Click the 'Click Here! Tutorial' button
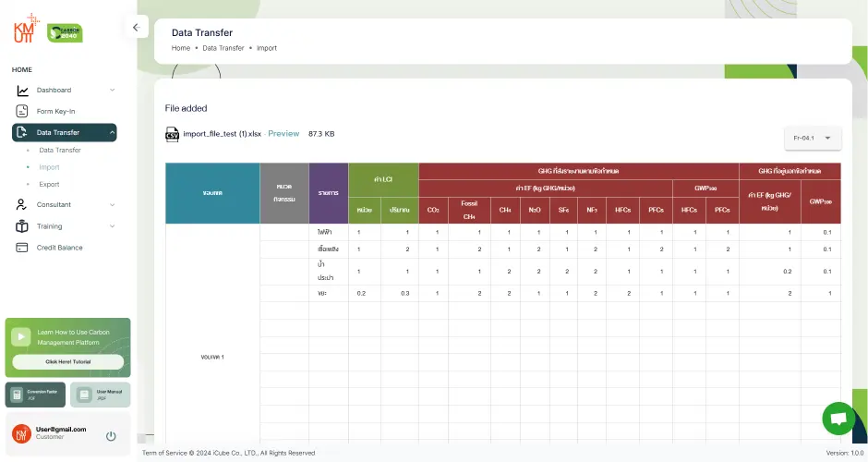 (x=68, y=361)
